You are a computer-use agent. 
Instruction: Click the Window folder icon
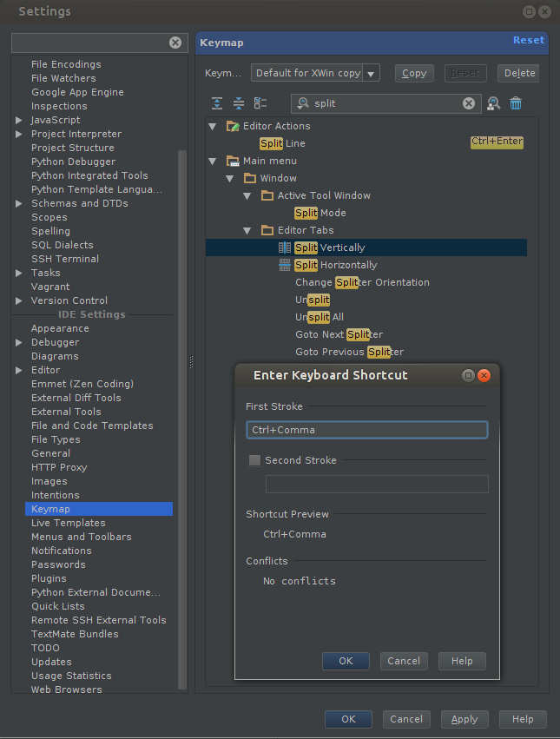pos(250,178)
